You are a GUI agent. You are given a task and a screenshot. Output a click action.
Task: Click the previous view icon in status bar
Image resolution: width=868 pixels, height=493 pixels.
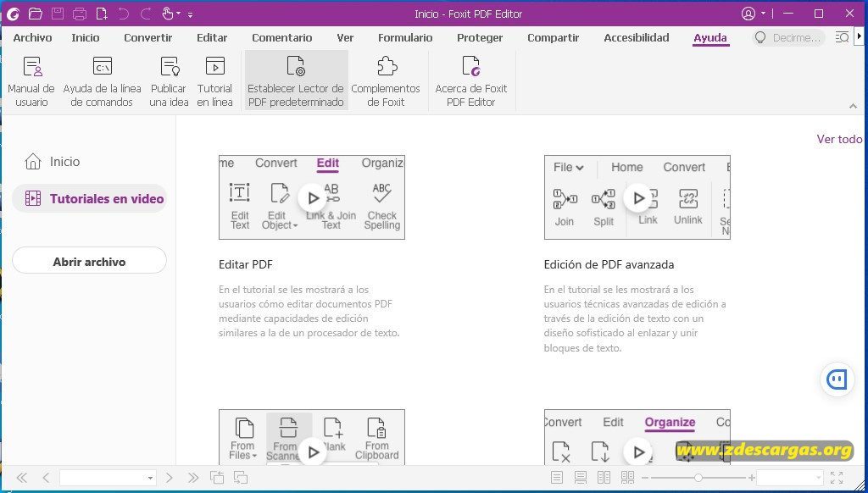click(x=216, y=478)
